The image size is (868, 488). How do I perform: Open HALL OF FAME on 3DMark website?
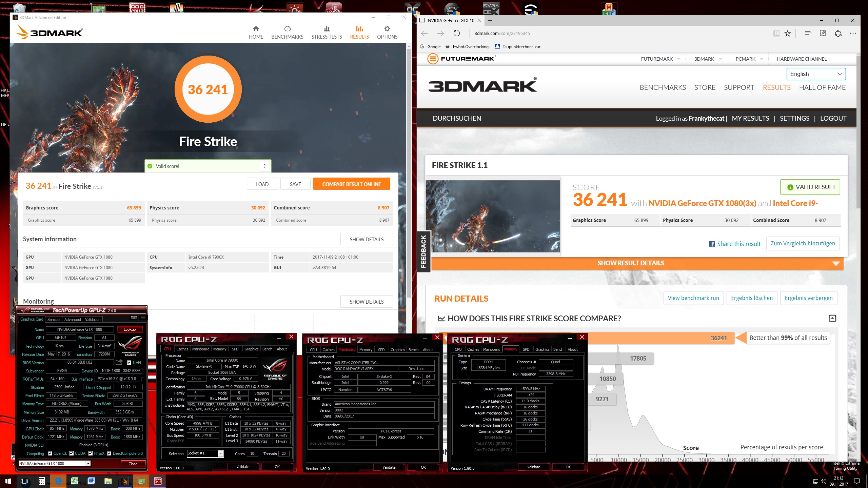point(822,87)
